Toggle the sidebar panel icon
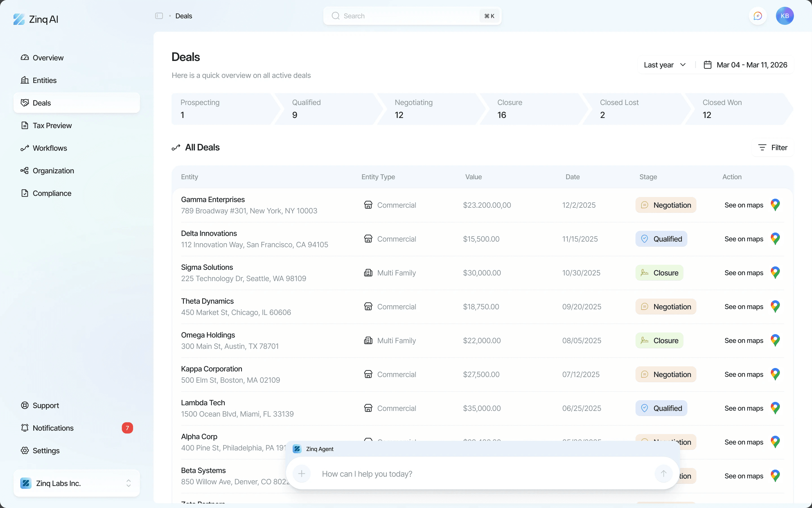Screen dimensions: 812x508 click(x=159, y=16)
